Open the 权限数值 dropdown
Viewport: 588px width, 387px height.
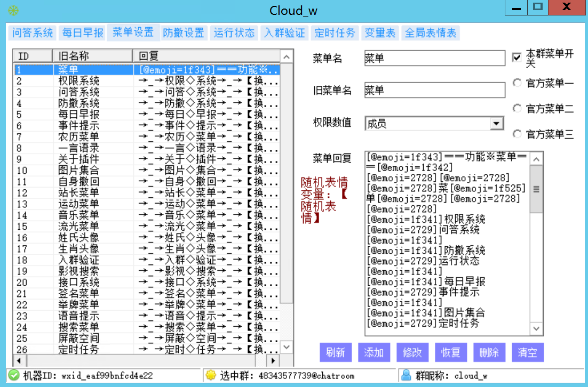tap(497, 124)
